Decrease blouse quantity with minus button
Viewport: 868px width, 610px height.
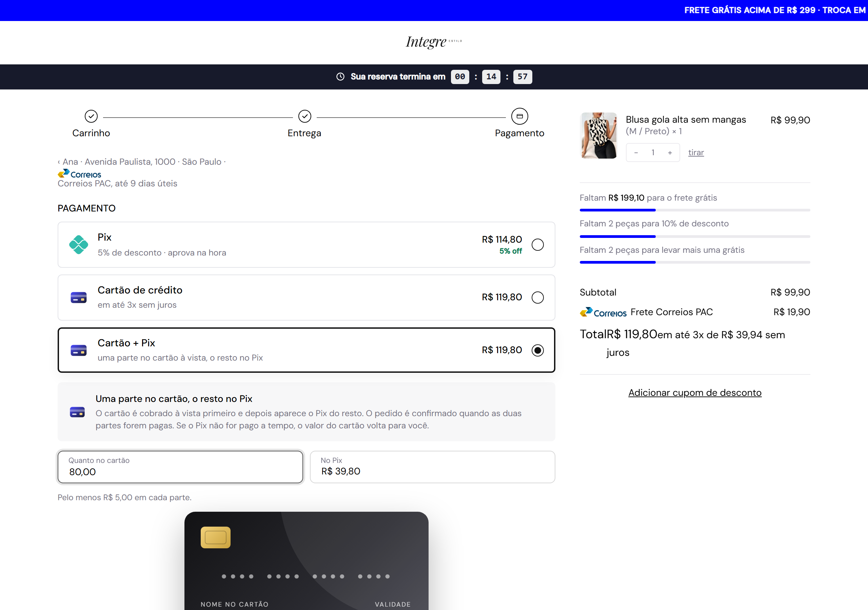pyautogui.click(x=636, y=153)
